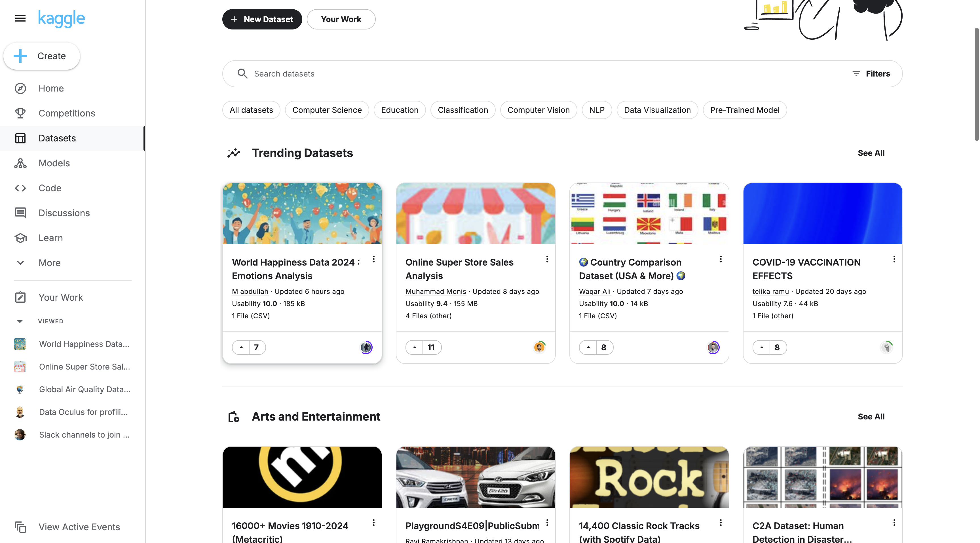980x543 pixels.
Task: Open viewed item Data Oculus for profili...
Action: [73, 412]
